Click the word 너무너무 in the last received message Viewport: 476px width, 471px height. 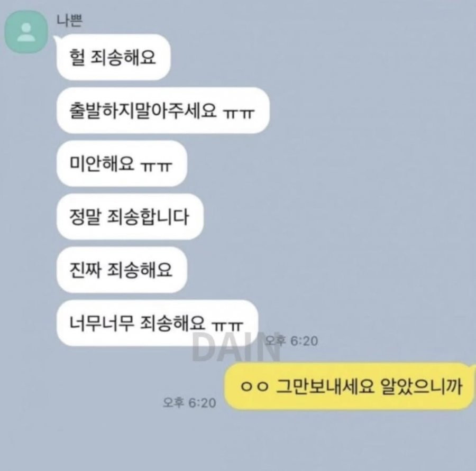click(x=102, y=322)
